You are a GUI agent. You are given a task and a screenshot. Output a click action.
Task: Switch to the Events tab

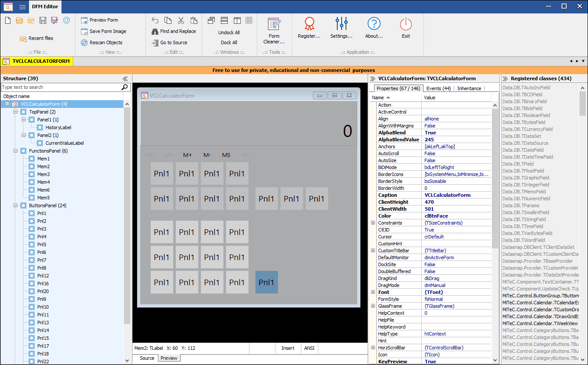(438, 88)
